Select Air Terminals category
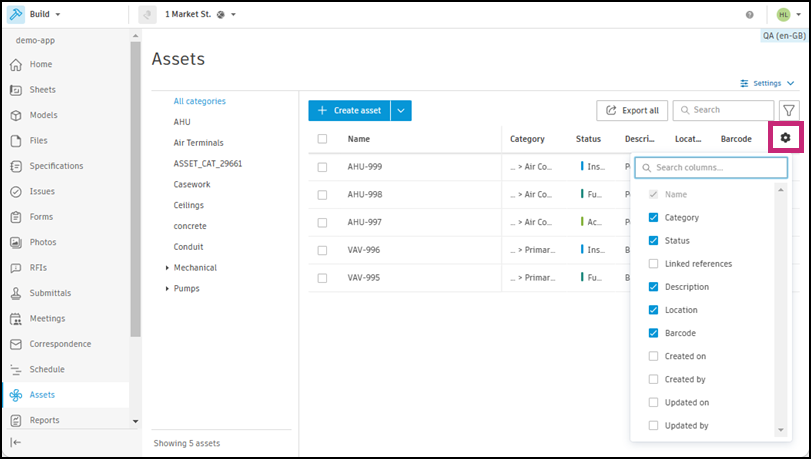The width and height of the screenshot is (811, 459). click(x=199, y=143)
